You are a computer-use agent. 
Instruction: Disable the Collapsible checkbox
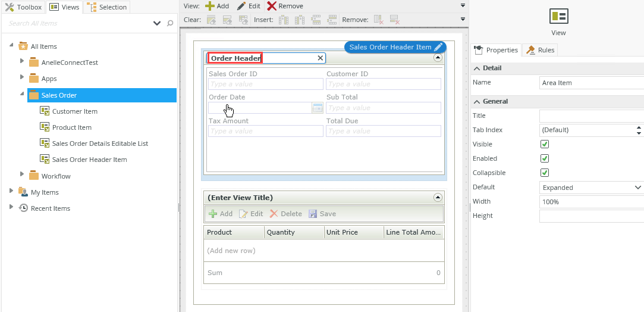(x=544, y=173)
